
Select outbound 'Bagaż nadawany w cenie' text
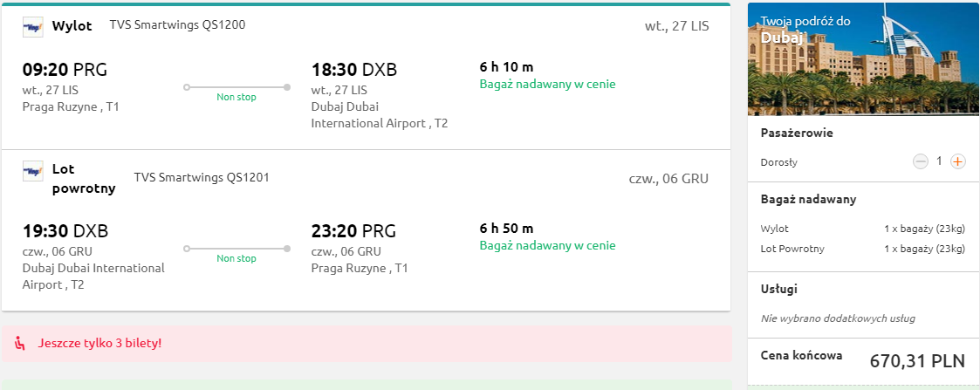tap(547, 84)
